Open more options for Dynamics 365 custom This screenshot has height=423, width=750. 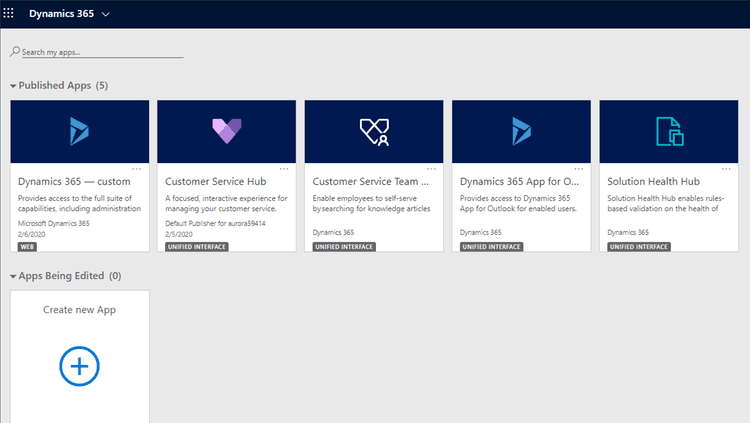[137, 169]
